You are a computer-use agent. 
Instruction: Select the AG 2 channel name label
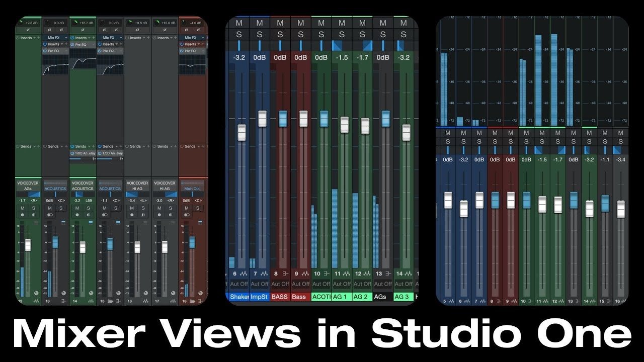[363, 297]
